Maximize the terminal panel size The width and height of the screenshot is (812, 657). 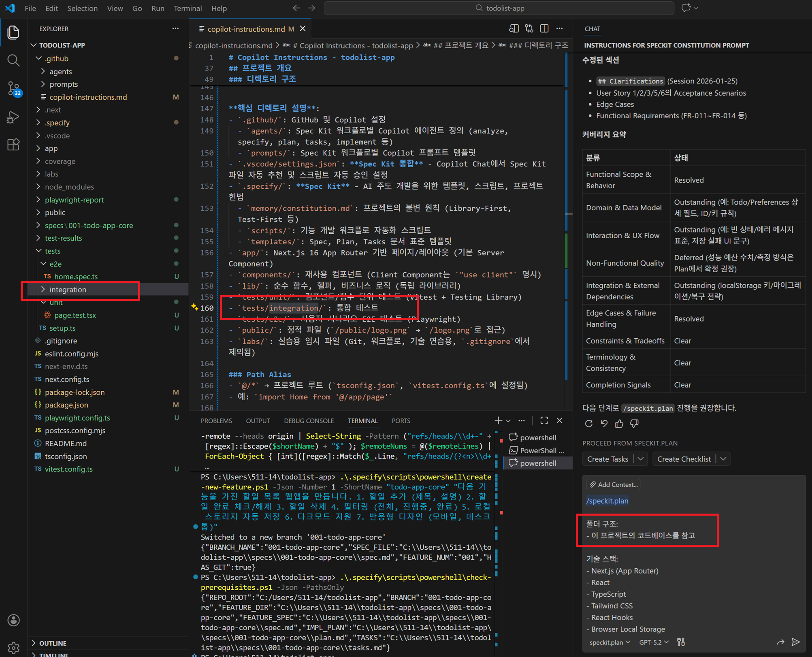pyautogui.click(x=544, y=421)
